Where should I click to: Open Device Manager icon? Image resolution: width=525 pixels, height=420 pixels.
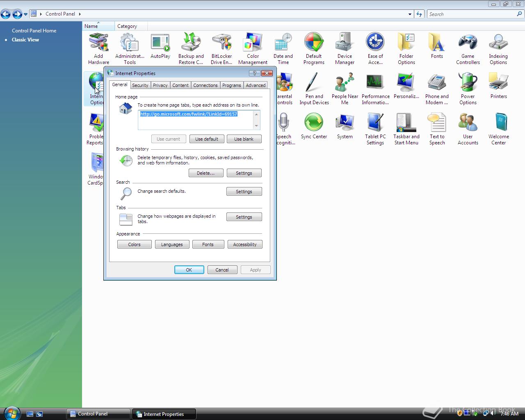click(345, 48)
